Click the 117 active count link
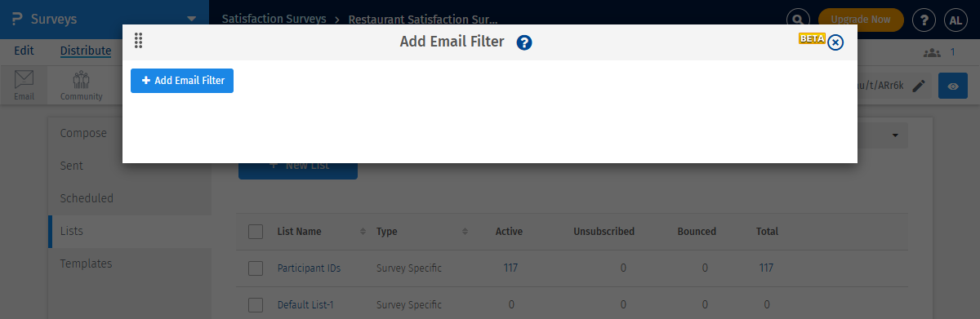Screen dimensions: 980x319 (510, 268)
